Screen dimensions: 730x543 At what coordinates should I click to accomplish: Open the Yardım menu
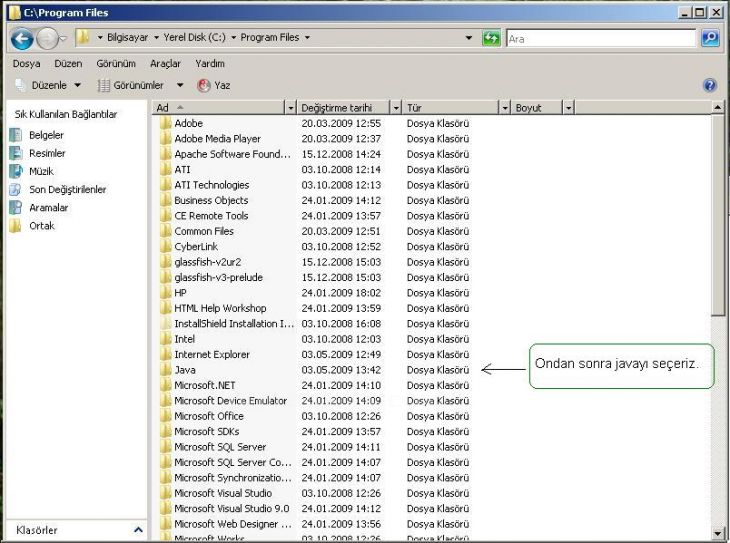210,63
